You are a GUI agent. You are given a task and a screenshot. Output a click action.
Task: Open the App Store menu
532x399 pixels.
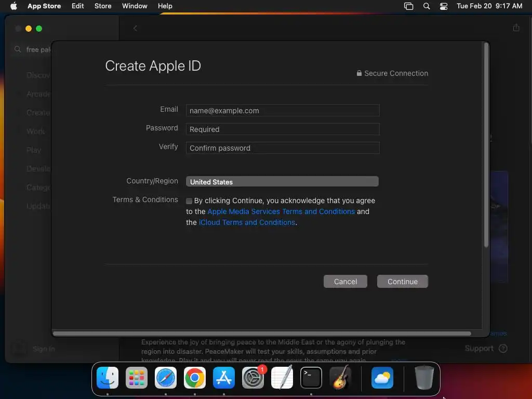44,6
